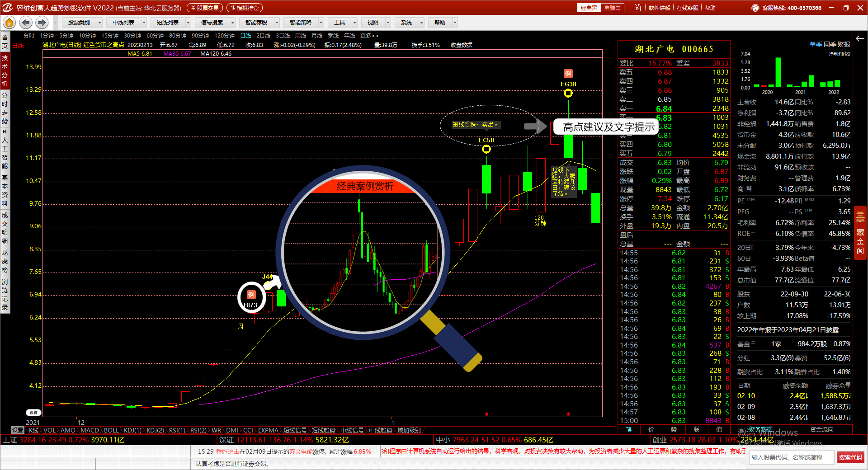
Task: Open the 更多>> timeframe list
Action: (369, 36)
